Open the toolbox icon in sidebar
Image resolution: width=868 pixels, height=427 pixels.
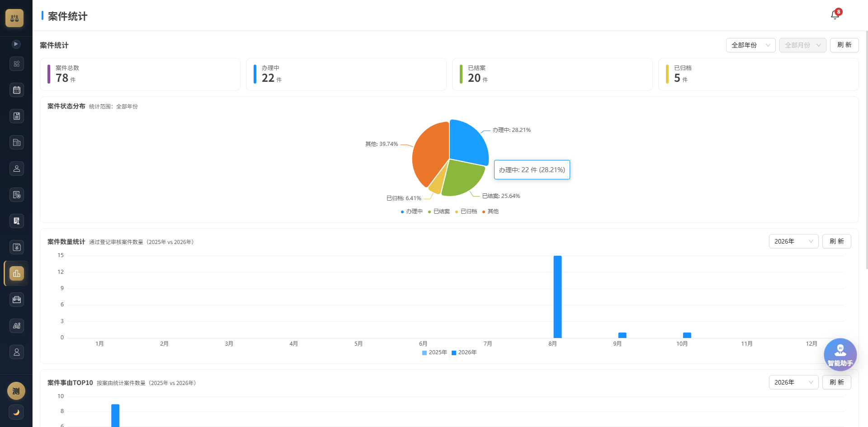tap(17, 300)
